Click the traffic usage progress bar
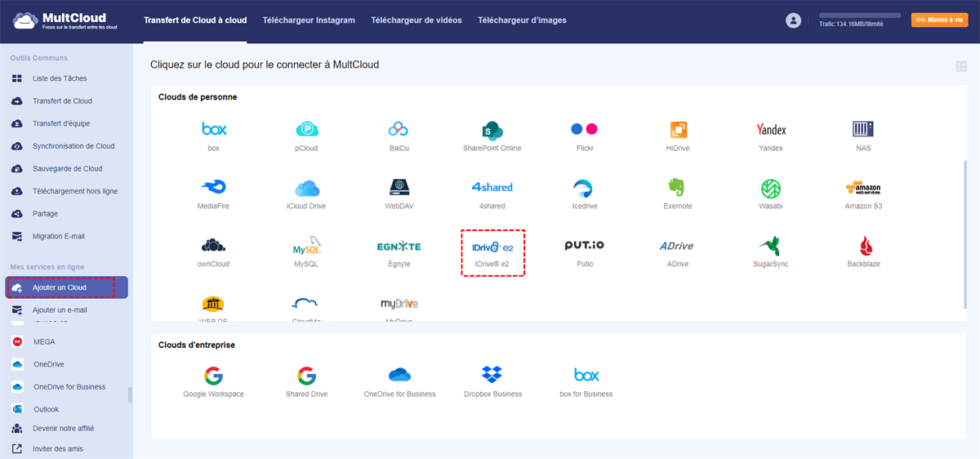This screenshot has width=980, height=459. (x=860, y=16)
